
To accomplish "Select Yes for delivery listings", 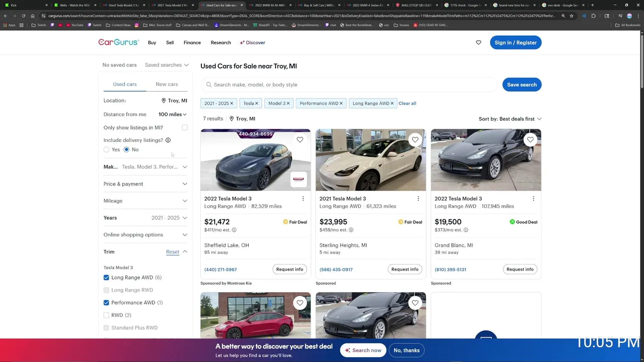I will coord(106,149).
